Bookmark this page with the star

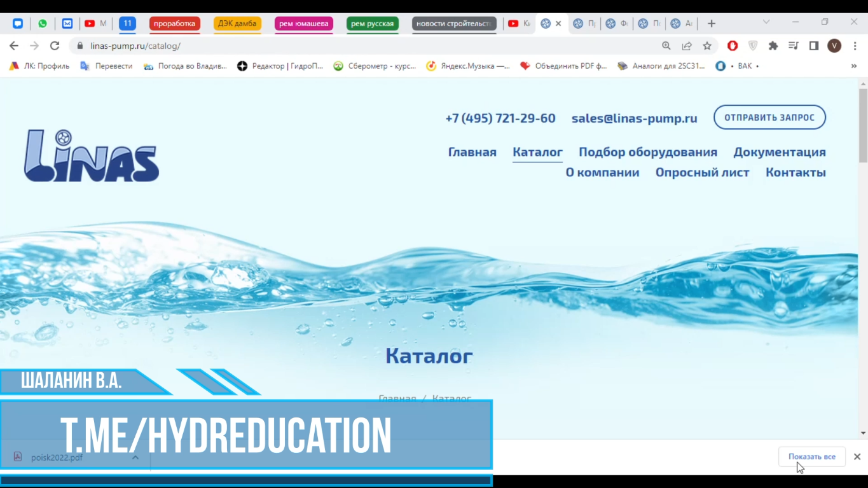coord(707,46)
